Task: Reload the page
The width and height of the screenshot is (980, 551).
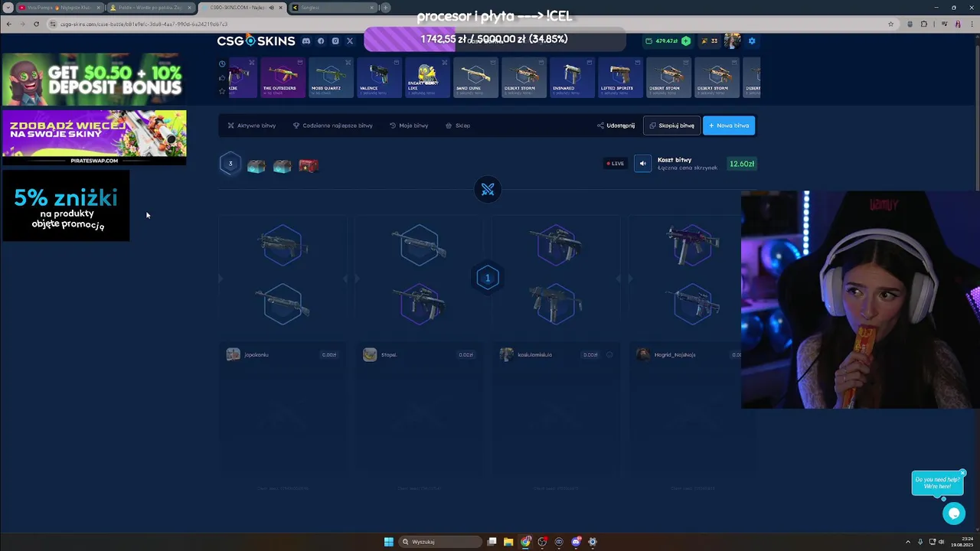Action: click(x=36, y=24)
